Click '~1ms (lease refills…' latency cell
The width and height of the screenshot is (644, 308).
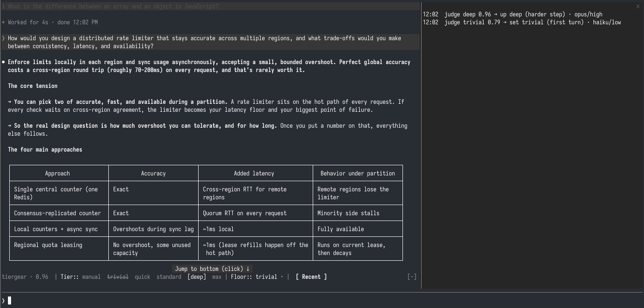coord(256,249)
